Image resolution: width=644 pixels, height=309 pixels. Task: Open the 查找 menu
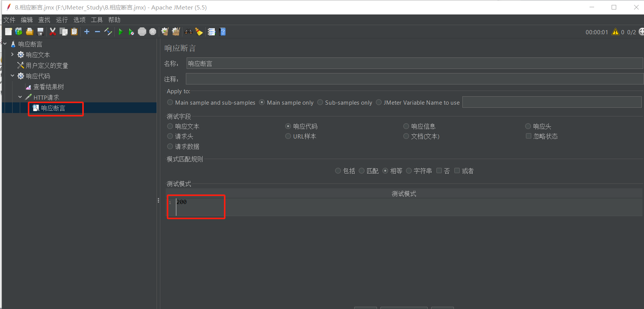44,20
